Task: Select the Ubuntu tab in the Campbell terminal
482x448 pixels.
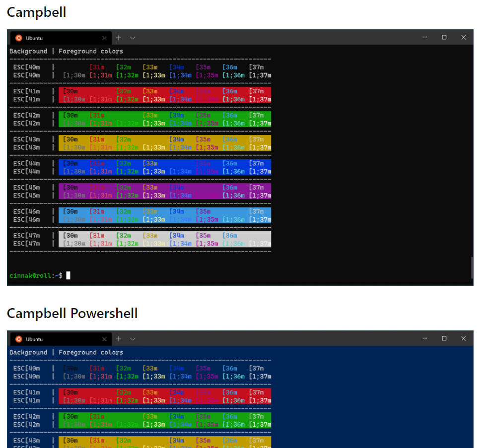Action: point(61,38)
